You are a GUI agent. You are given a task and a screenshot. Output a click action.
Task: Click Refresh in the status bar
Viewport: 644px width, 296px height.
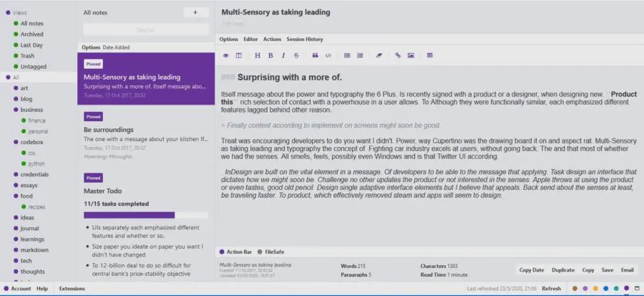coord(551,289)
